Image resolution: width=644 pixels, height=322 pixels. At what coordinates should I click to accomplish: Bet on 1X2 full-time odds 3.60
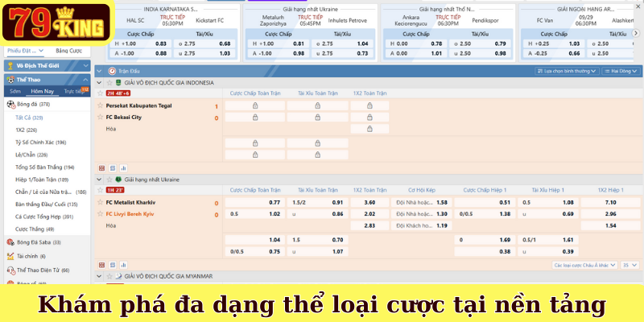[x=369, y=203]
